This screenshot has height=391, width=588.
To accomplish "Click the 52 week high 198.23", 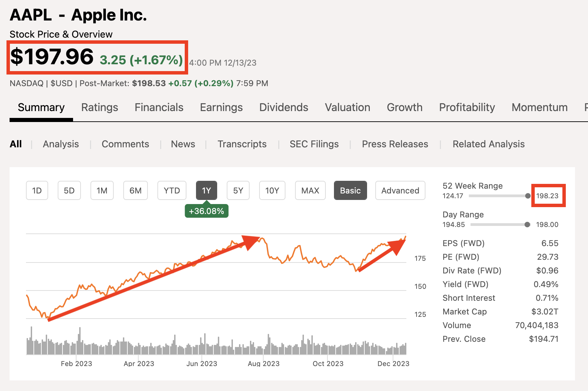I will [547, 196].
